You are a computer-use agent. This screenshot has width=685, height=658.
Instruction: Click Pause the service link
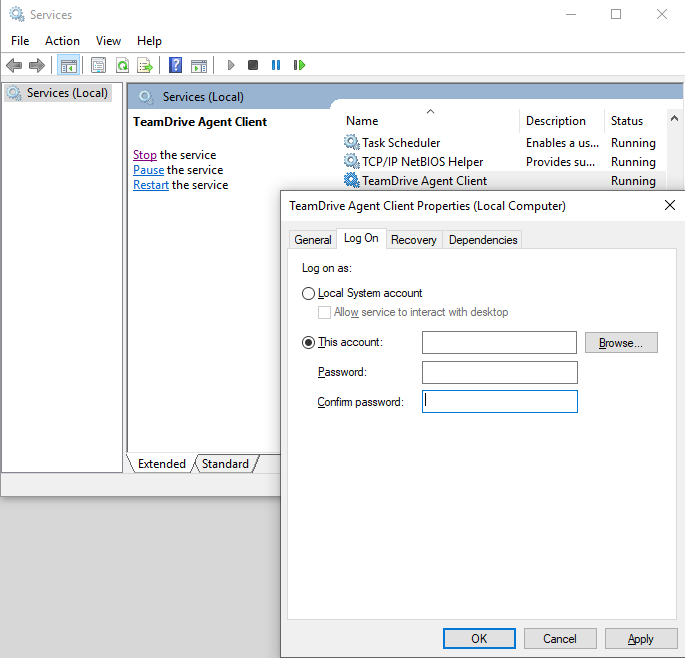click(x=149, y=170)
